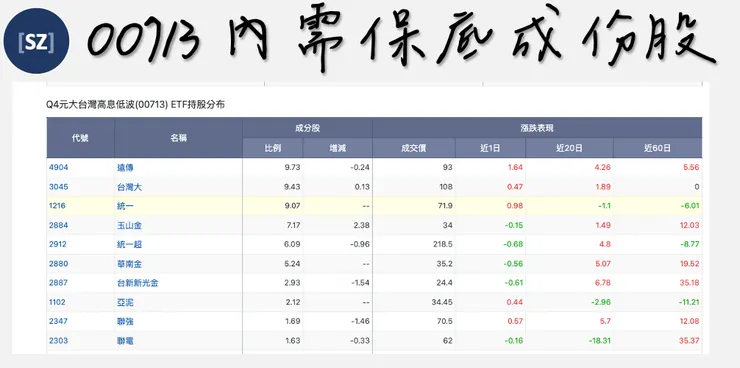Click the 漲跌表現 group header
The width and height of the screenshot is (740, 368).
click(537, 128)
